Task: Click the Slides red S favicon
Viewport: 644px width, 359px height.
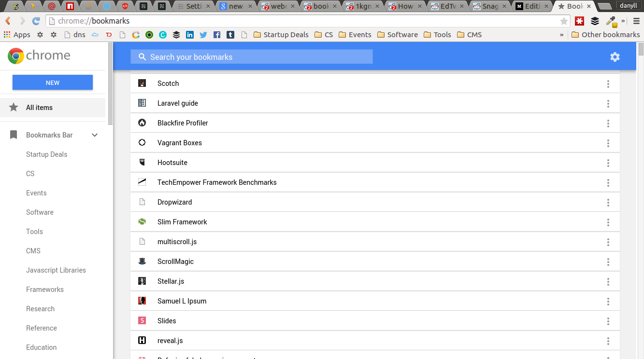Action: point(142,320)
